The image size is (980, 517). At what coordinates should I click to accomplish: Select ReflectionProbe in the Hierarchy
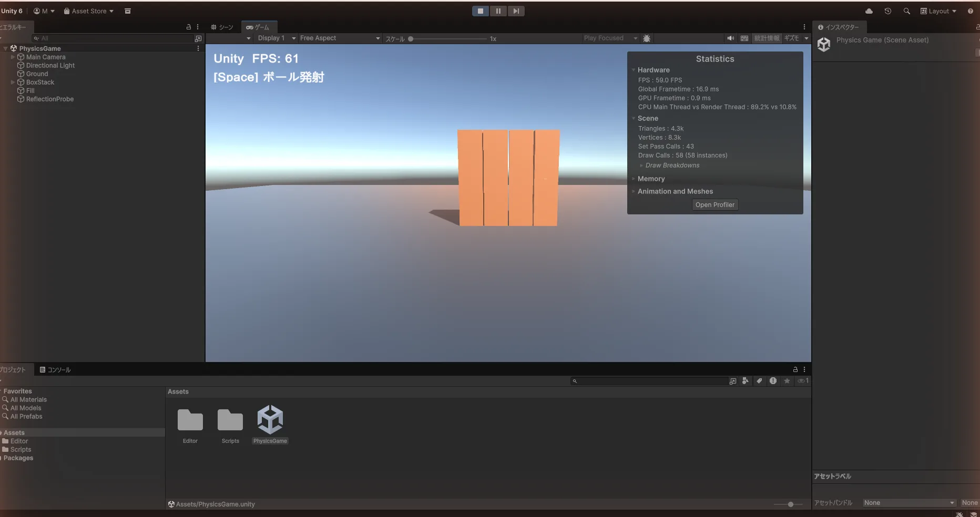(50, 99)
